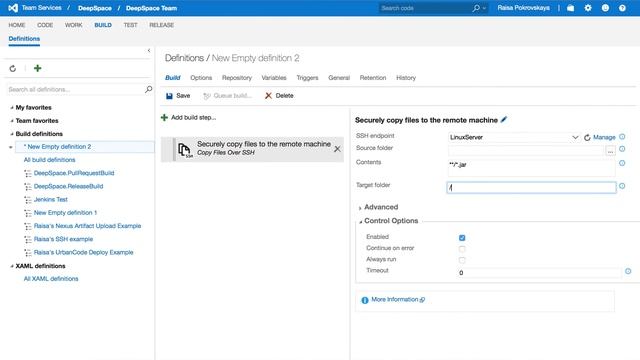Collapse Team favorites tree node

tap(11, 121)
